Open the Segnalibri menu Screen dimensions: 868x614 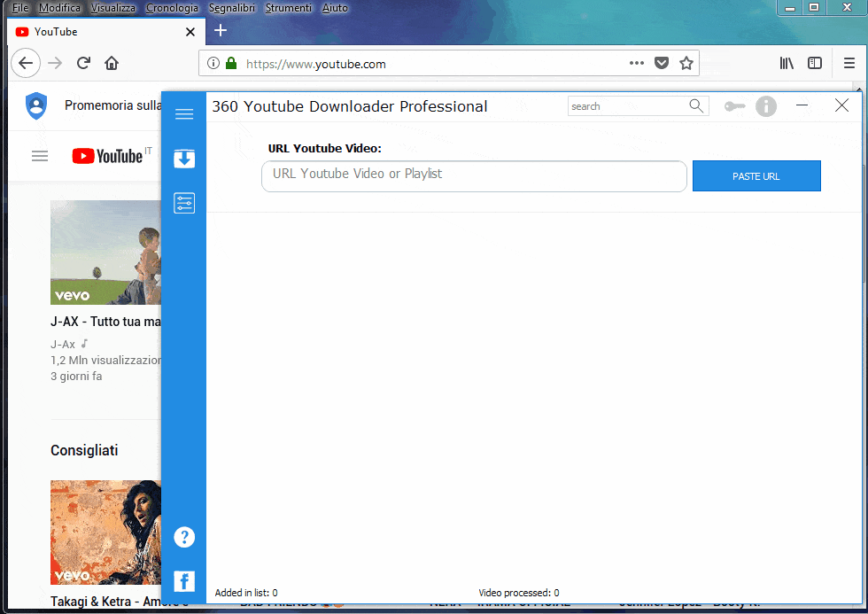click(232, 8)
